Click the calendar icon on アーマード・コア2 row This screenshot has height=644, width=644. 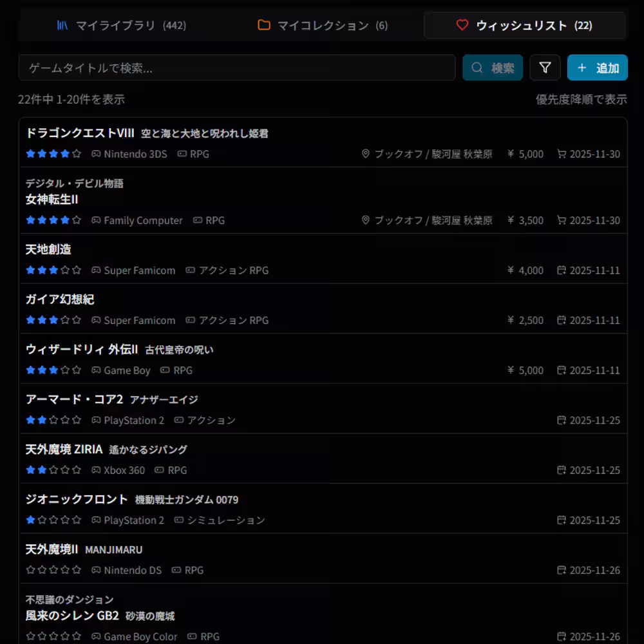pos(561,420)
